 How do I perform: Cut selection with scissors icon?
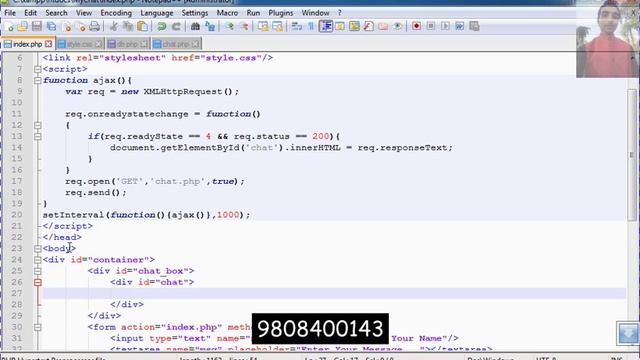pos(113,27)
